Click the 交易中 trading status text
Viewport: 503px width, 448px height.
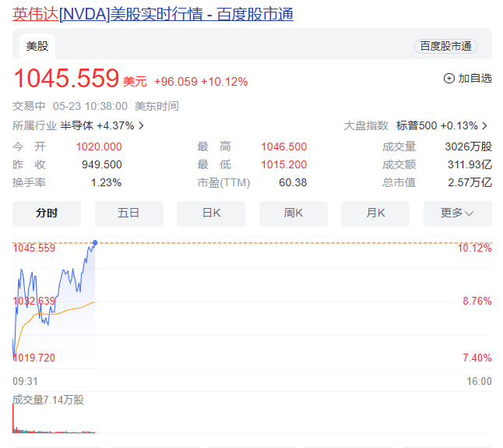point(29,106)
